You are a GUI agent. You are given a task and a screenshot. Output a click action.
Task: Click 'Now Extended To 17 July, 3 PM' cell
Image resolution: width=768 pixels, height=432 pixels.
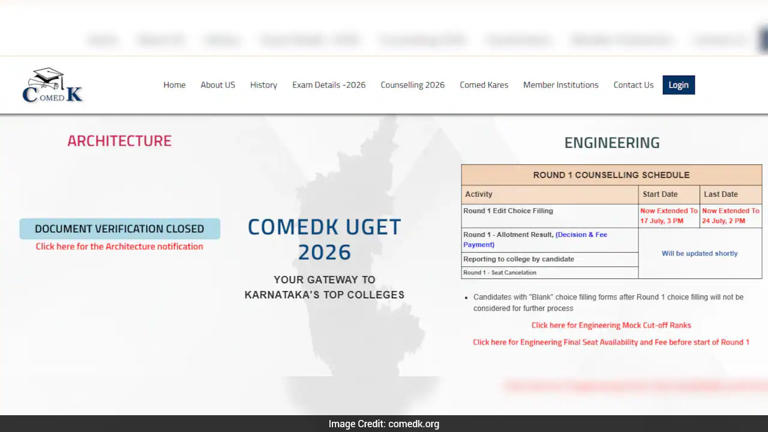[669, 216]
